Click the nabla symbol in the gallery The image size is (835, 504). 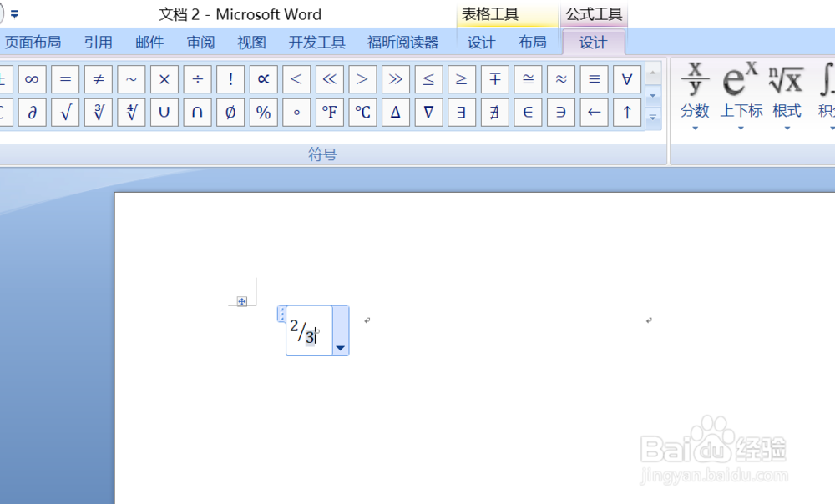pyautogui.click(x=428, y=112)
